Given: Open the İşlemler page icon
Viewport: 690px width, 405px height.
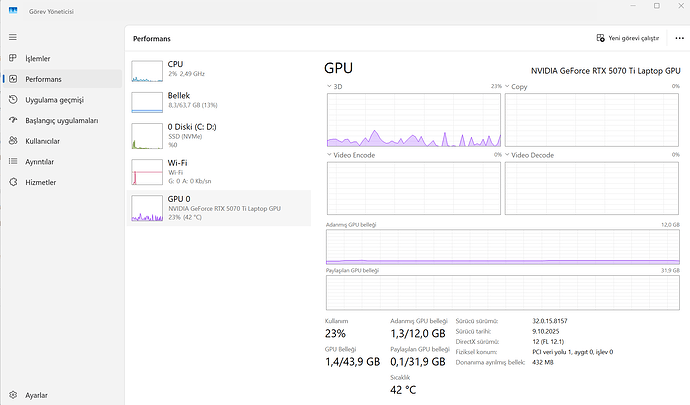Looking at the screenshot, I should 12,58.
